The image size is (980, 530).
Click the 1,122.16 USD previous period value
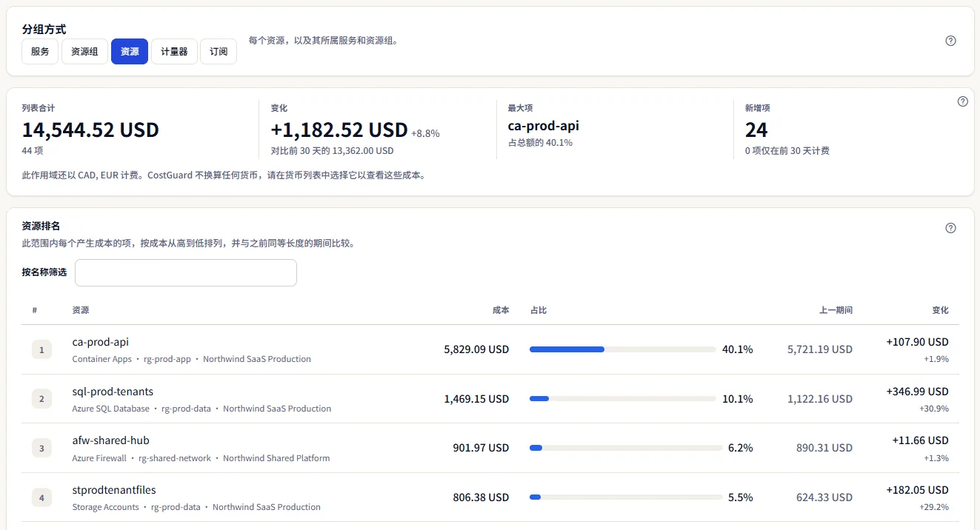820,399
